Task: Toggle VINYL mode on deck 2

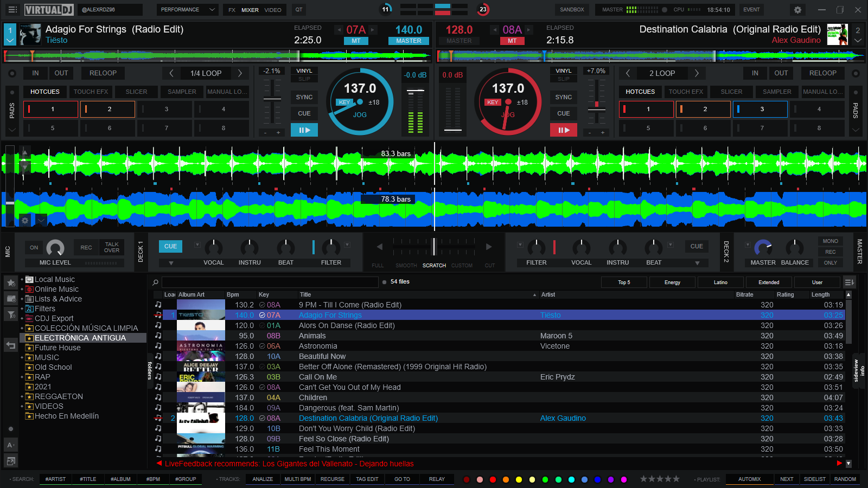Action: 563,71
